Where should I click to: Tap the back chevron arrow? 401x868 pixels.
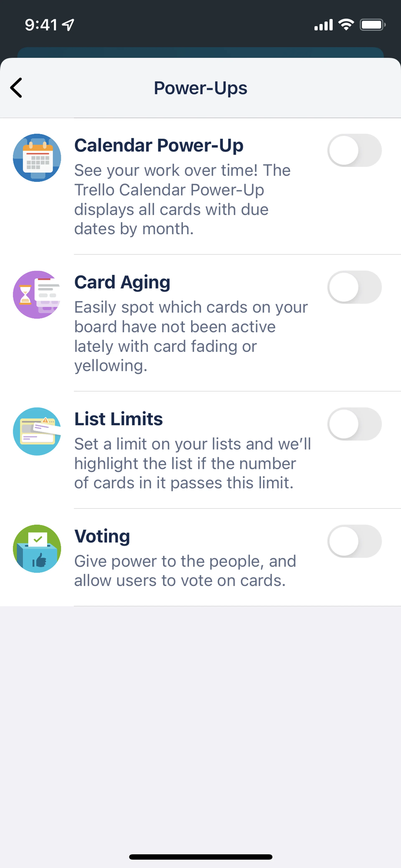pos(16,88)
